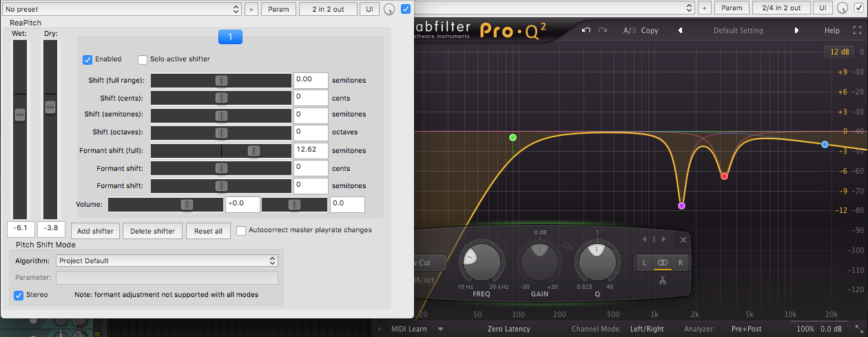This screenshot has width=868, height=337.
Task: Delete the selected EQ band with X
Action: point(683,240)
